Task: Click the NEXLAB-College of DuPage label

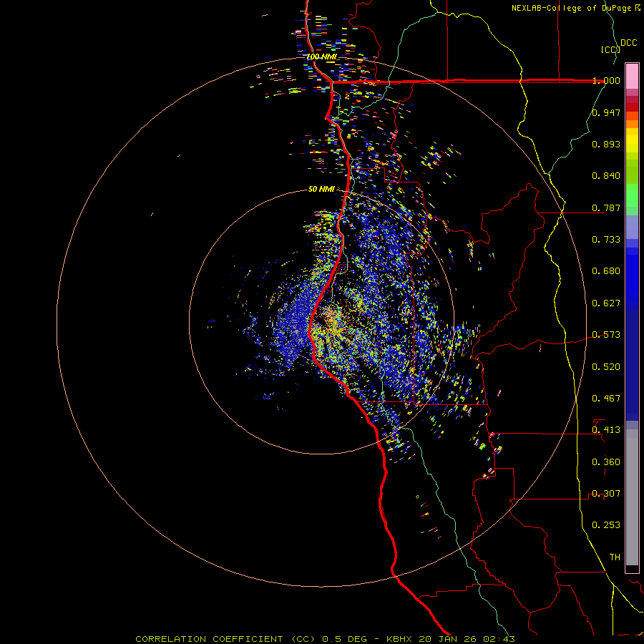Action: [572, 8]
